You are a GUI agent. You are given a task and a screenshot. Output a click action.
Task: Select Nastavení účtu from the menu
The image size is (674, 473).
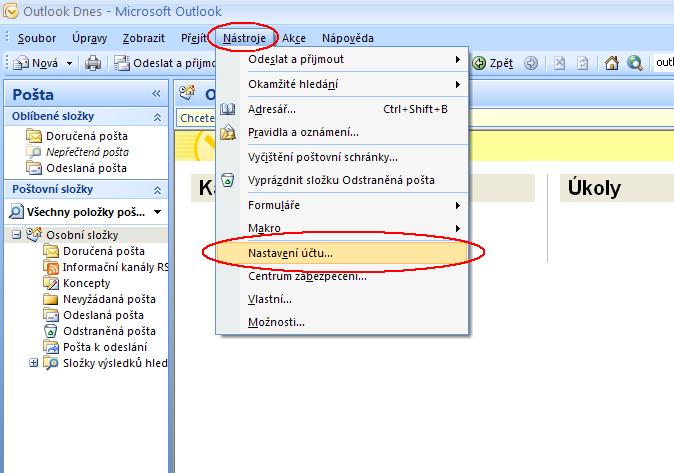[342, 253]
